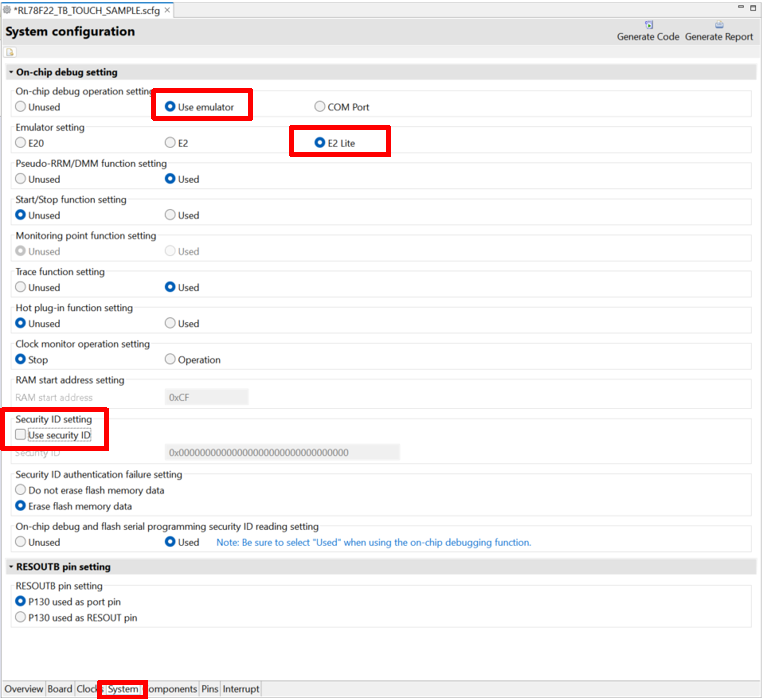Open the Clocks tab
The width and height of the screenshot is (762, 699).
pyautogui.click(x=87, y=689)
